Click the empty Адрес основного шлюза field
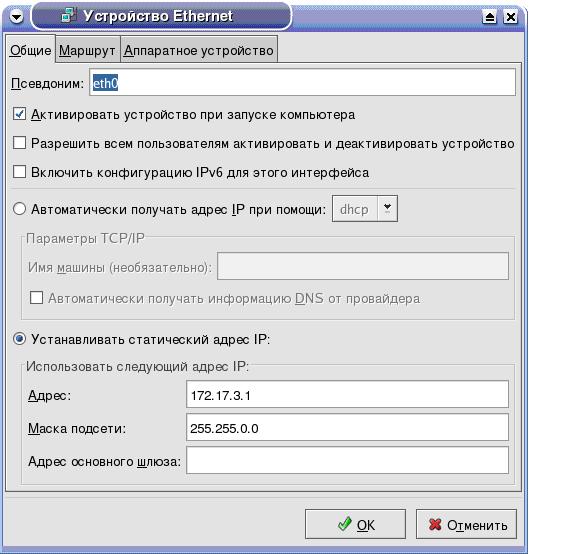The image size is (585, 554). 347,460
